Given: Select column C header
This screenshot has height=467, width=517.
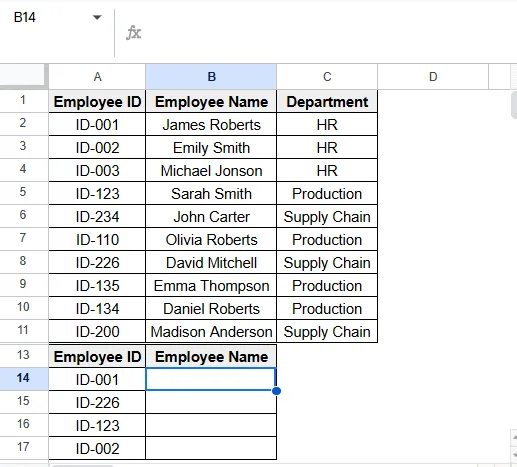Looking at the screenshot, I should pyautogui.click(x=327, y=77).
